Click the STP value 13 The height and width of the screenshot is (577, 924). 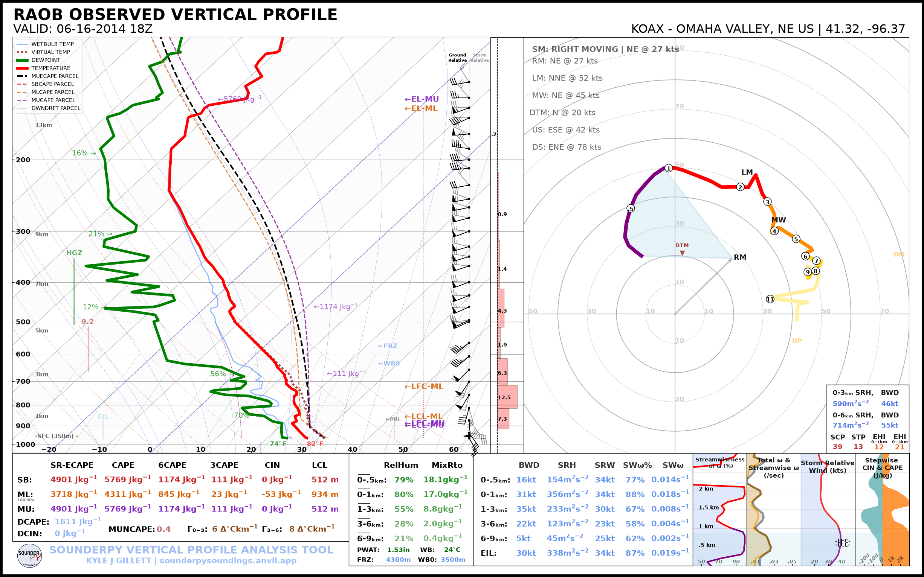858,446
